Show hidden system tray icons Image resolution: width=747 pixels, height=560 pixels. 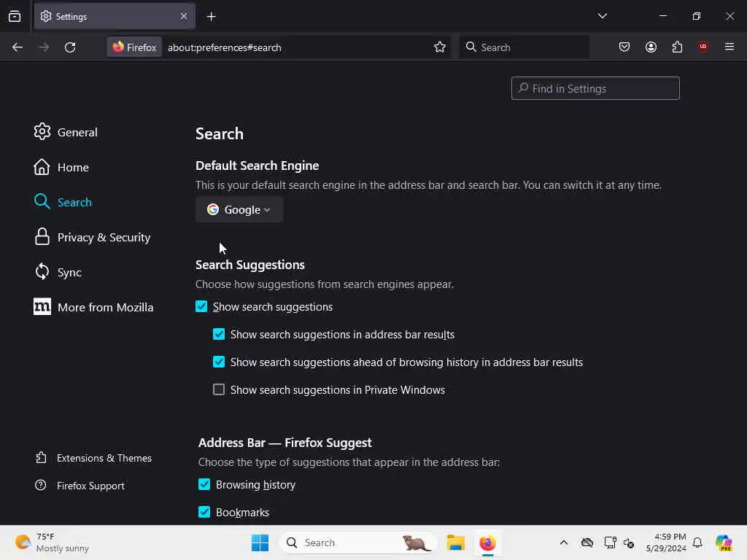pos(564,542)
